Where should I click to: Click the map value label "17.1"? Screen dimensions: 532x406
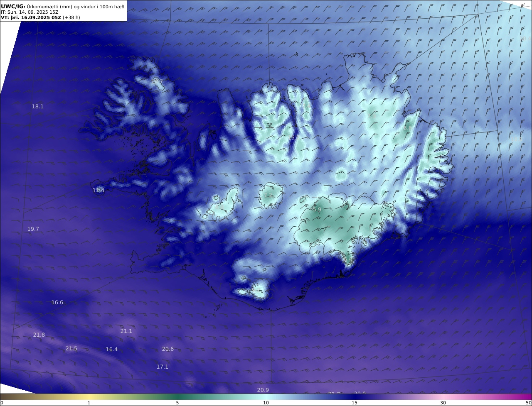click(x=163, y=367)
